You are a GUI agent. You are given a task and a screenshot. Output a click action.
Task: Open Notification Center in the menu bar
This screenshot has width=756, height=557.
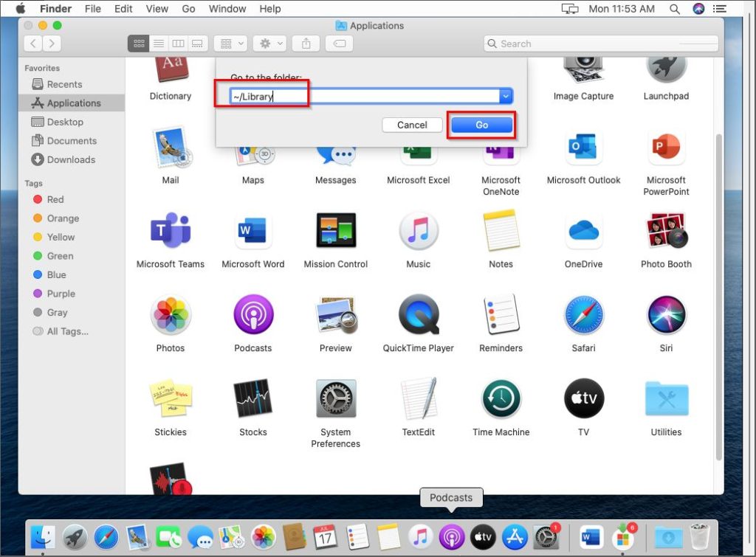click(x=720, y=9)
